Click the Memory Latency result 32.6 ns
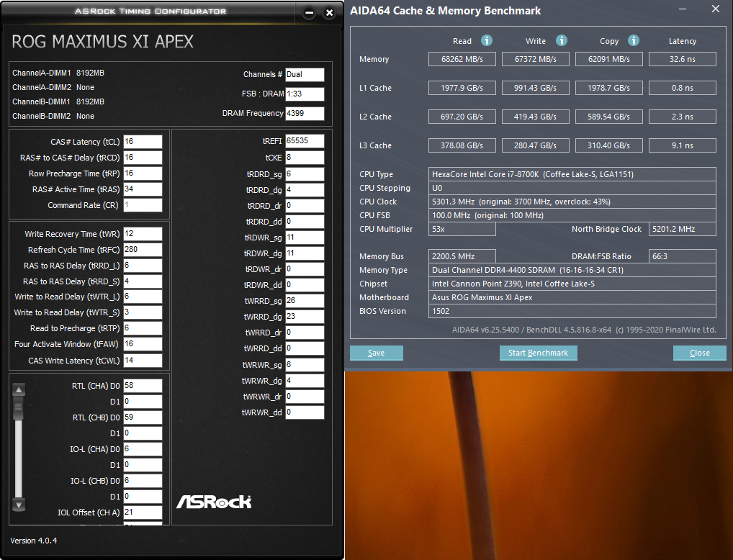The image size is (733, 560). point(682,59)
